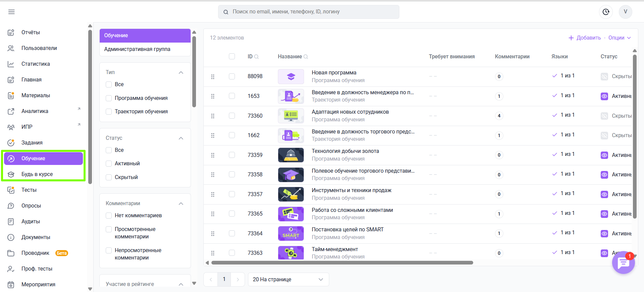The height and width of the screenshot is (292, 644).
Task: Click the Мероприятия calendar icon
Action: point(11,285)
